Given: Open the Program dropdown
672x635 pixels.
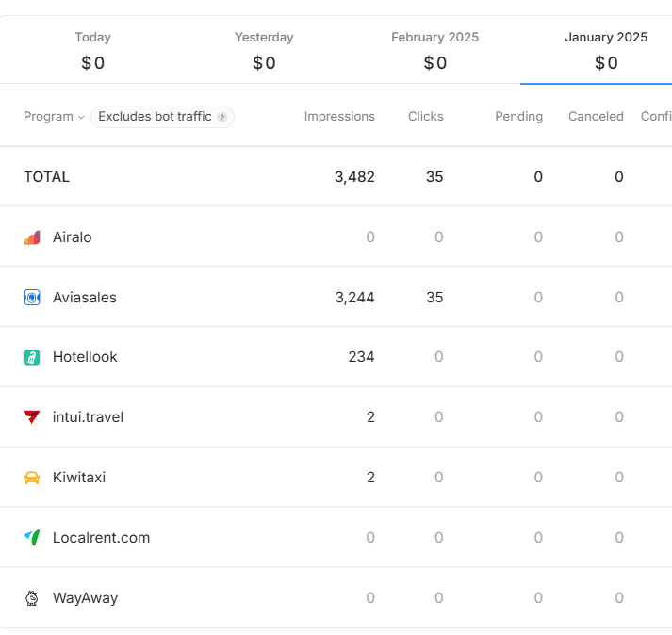Looking at the screenshot, I should (x=54, y=117).
